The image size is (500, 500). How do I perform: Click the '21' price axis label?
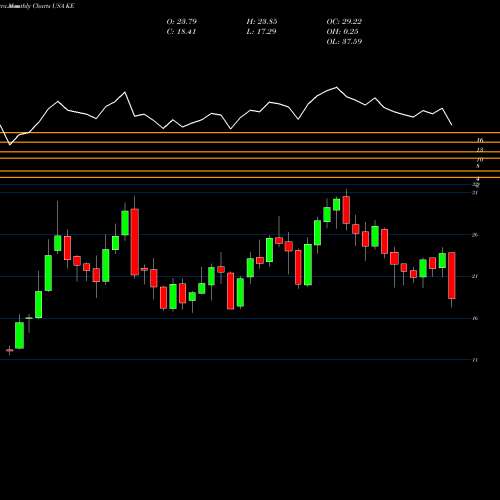(475, 276)
